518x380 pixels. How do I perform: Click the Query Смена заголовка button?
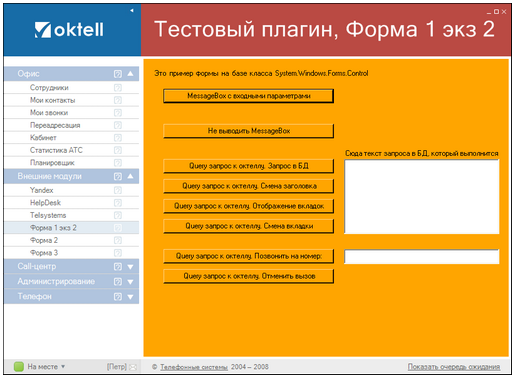[248, 186]
